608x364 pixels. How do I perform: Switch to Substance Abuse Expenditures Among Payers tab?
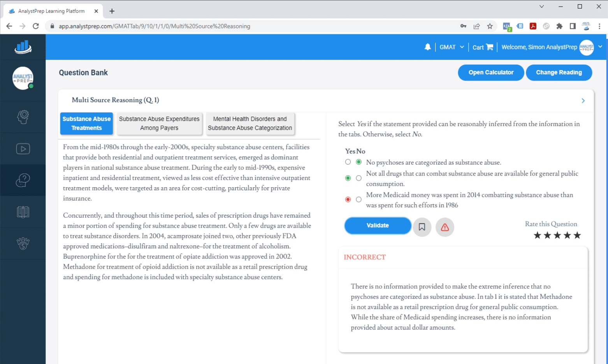point(159,123)
